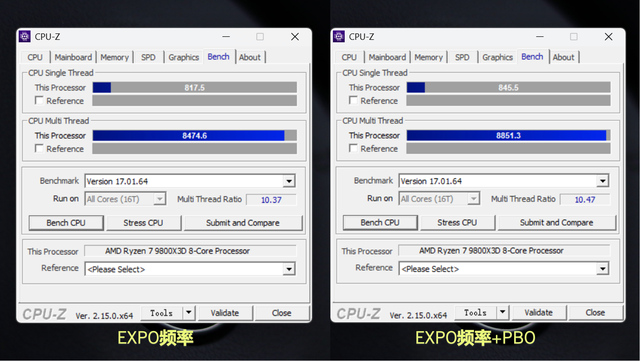Image resolution: width=640 pixels, height=361 pixels.
Task: Switch to Graphics tab in right window
Action: pos(498,57)
